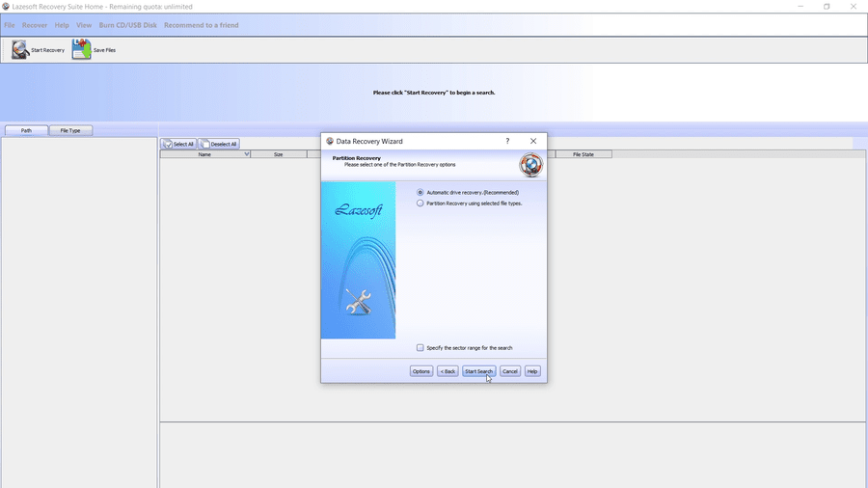Open the Help menu
Screen dimensions: 868x488
[x=62, y=25]
